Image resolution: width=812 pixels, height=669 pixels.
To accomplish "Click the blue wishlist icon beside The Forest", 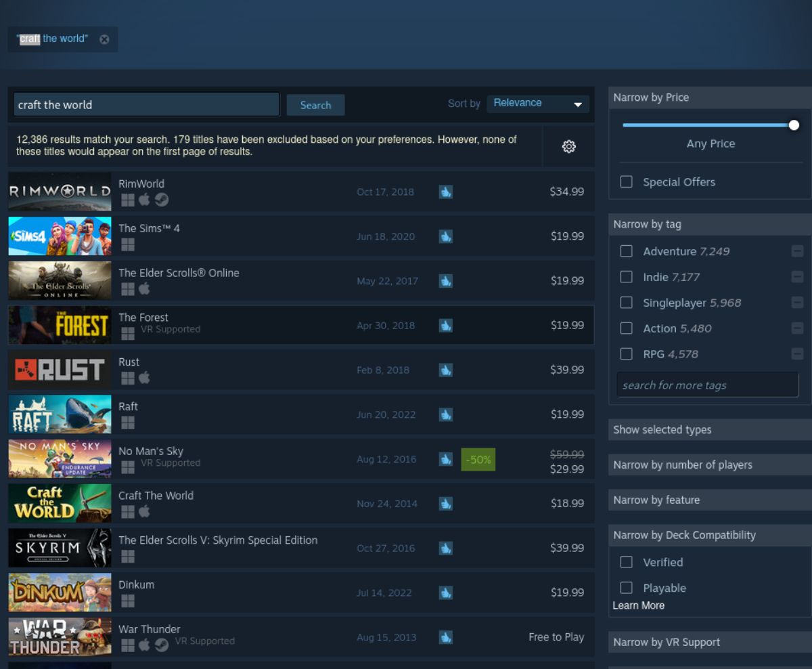I will [x=445, y=326].
